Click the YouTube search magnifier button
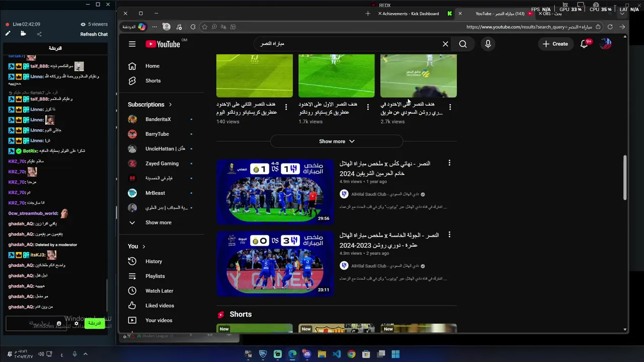This screenshot has width=644, height=362. tap(463, 44)
